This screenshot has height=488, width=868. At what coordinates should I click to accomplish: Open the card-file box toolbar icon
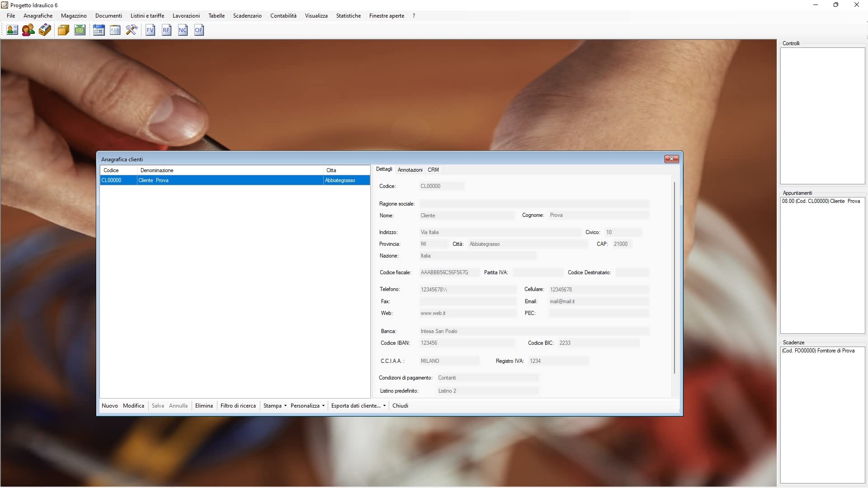(45, 30)
